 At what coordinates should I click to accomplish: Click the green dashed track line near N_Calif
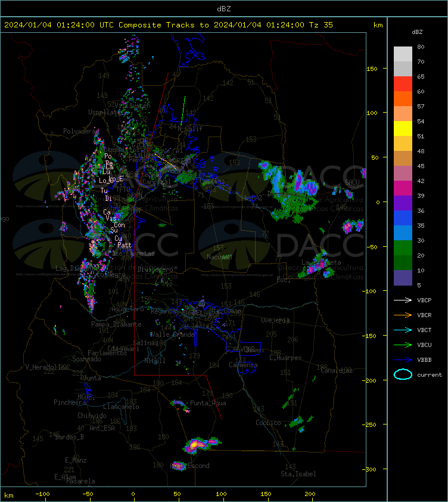[183, 110]
